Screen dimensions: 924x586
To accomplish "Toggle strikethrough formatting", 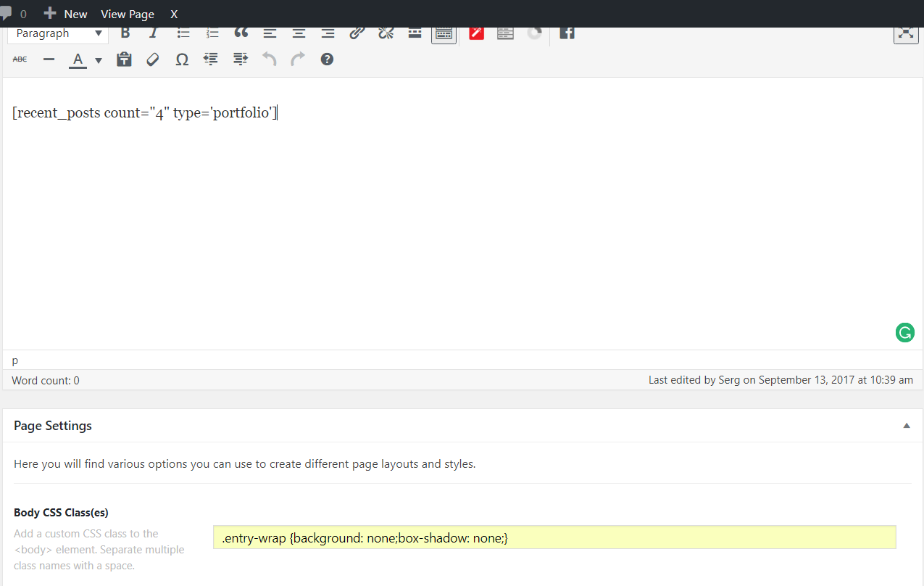I will coord(20,59).
